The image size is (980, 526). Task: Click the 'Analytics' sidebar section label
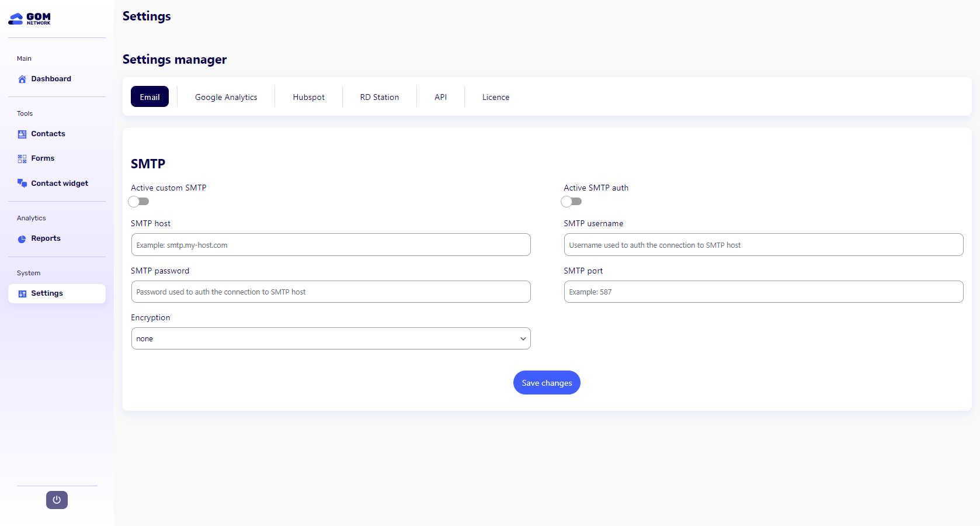click(32, 218)
